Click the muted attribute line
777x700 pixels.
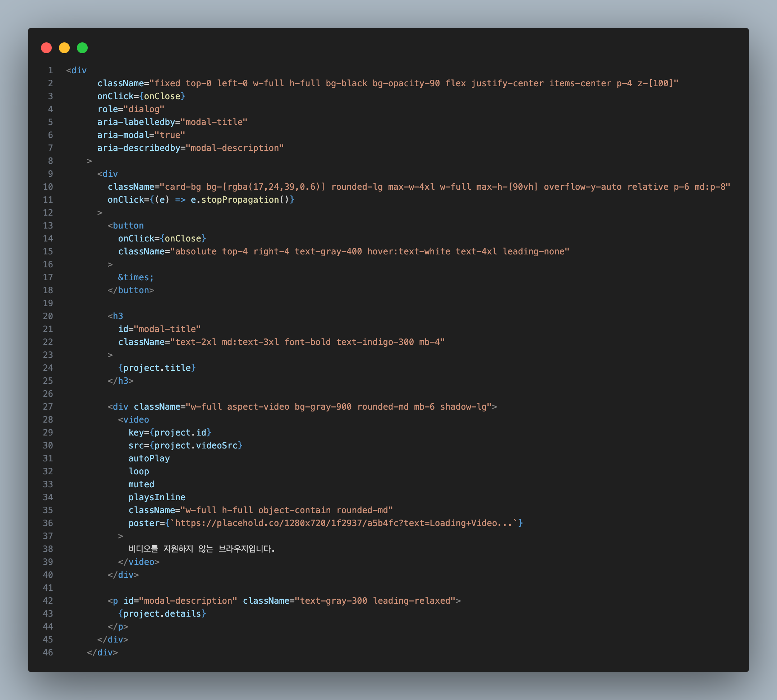141,484
